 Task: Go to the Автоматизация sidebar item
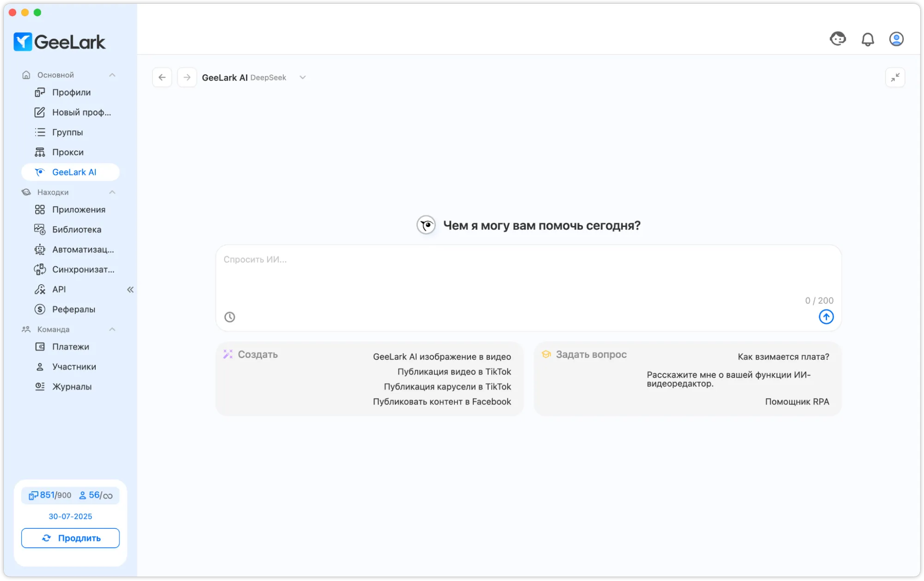(83, 250)
